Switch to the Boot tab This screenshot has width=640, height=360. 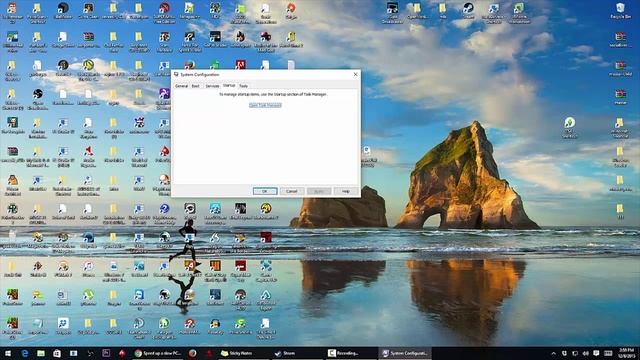click(196, 86)
